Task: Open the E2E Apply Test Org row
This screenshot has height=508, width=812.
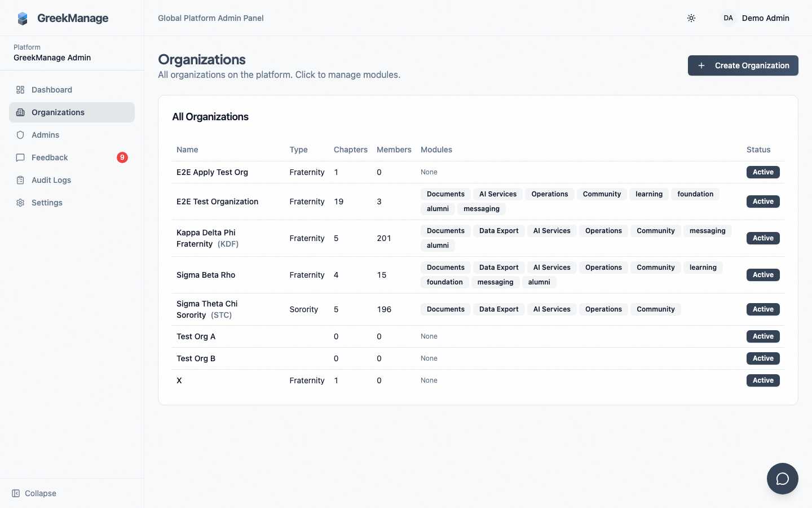Action: coord(478,172)
